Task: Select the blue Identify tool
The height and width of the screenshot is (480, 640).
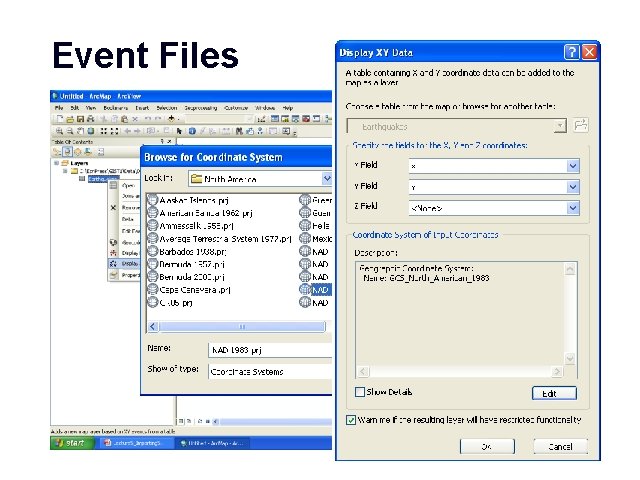Action: (192, 131)
